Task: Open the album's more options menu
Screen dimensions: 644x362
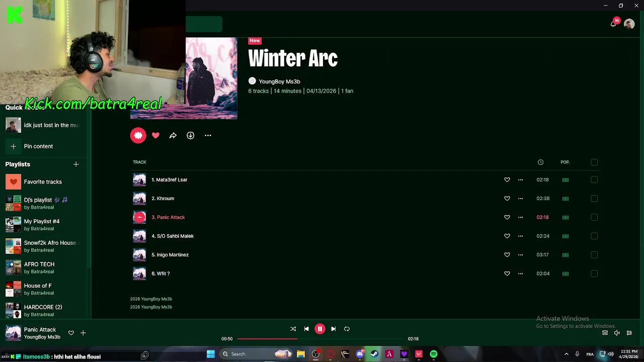Action: pyautogui.click(x=208, y=135)
